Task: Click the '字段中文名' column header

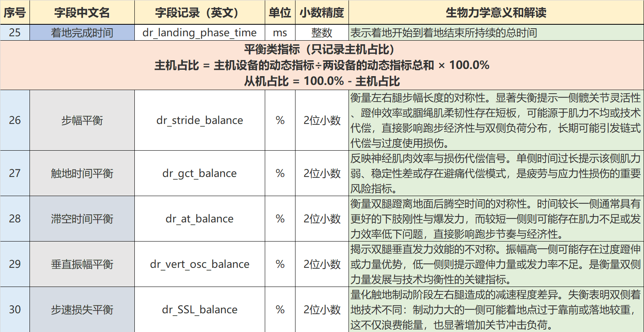Action: (x=82, y=12)
